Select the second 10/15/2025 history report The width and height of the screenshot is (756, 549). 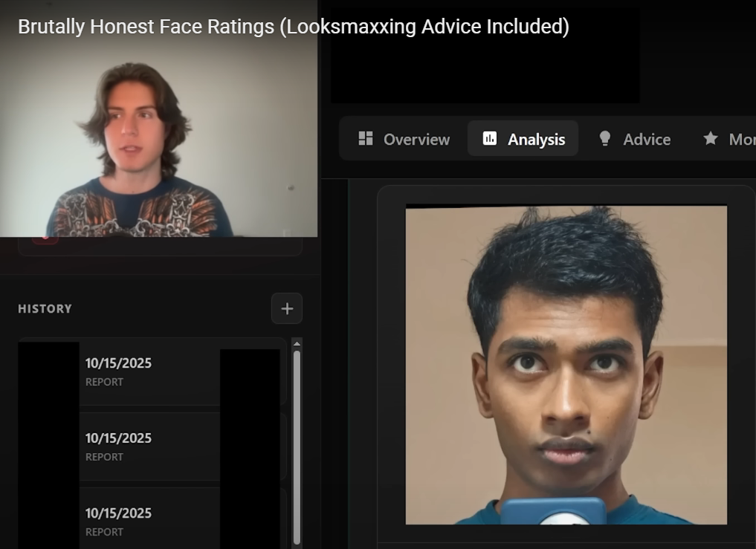tap(119, 446)
